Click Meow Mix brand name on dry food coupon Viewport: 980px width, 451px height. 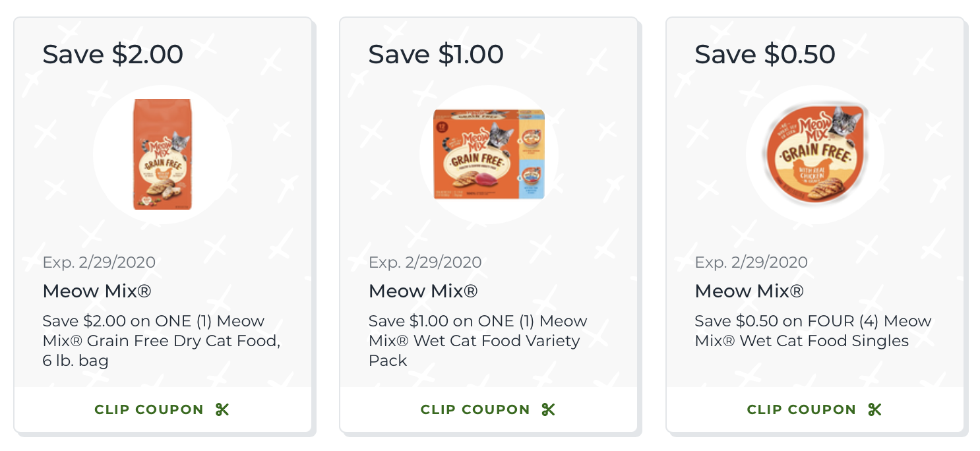(x=97, y=291)
